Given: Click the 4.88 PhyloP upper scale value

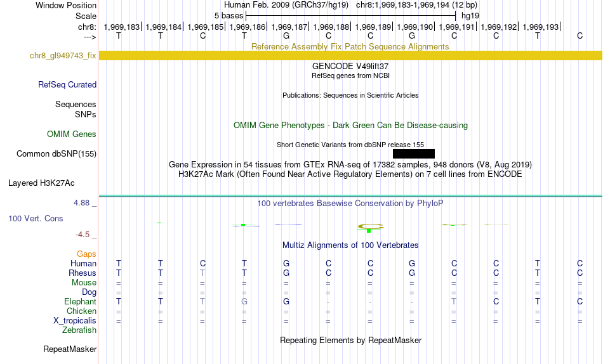Looking at the screenshot, I should pos(81,203).
